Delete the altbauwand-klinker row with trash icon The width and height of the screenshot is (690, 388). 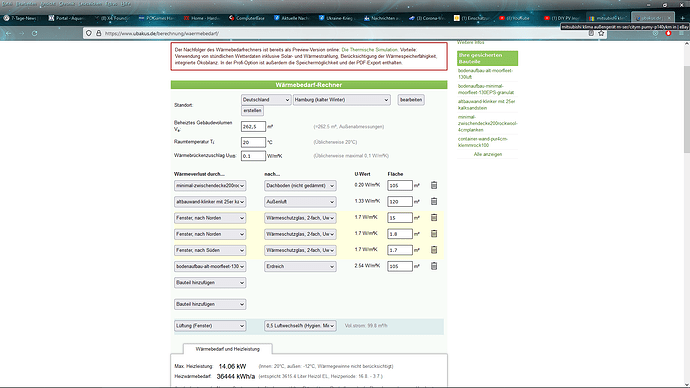click(434, 201)
